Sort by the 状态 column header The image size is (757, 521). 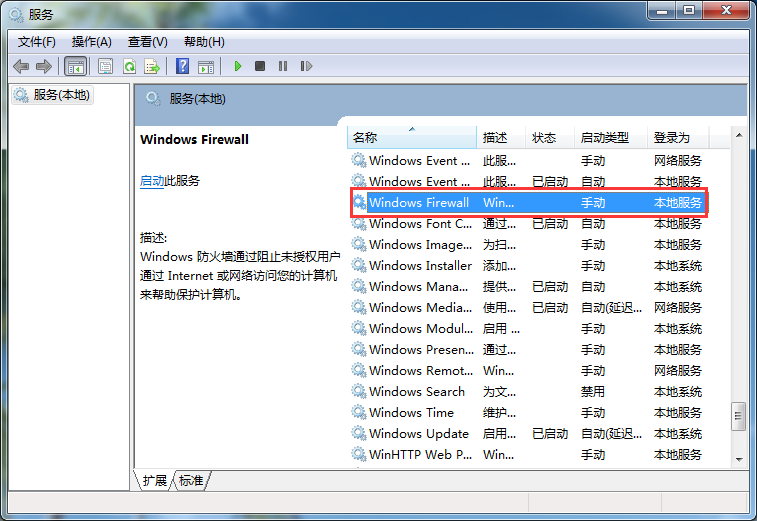coord(550,138)
